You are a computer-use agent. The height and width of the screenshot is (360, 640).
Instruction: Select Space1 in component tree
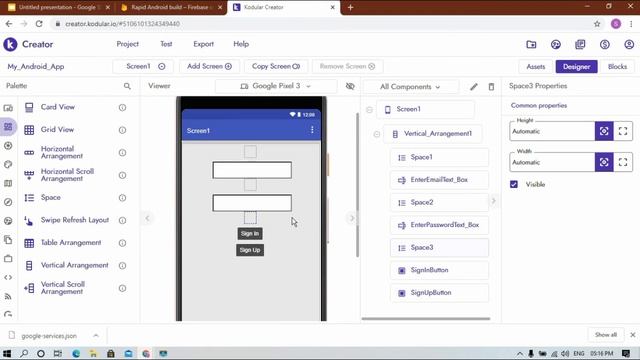click(x=439, y=157)
